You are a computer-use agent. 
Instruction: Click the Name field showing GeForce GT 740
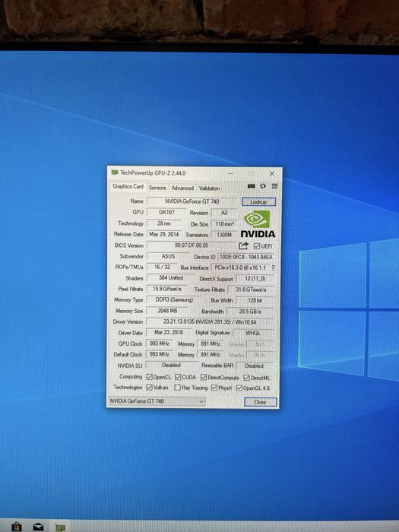192,201
